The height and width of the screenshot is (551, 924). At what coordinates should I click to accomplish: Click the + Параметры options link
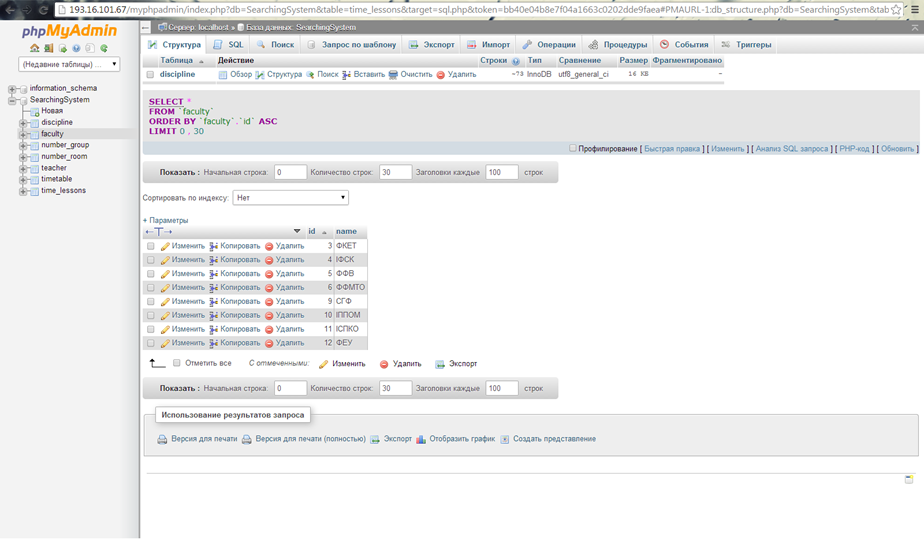coord(165,220)
